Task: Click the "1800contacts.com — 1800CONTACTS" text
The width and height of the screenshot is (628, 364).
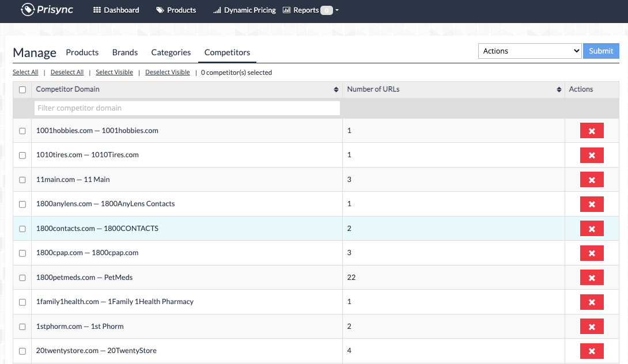Action: (97, 228)
